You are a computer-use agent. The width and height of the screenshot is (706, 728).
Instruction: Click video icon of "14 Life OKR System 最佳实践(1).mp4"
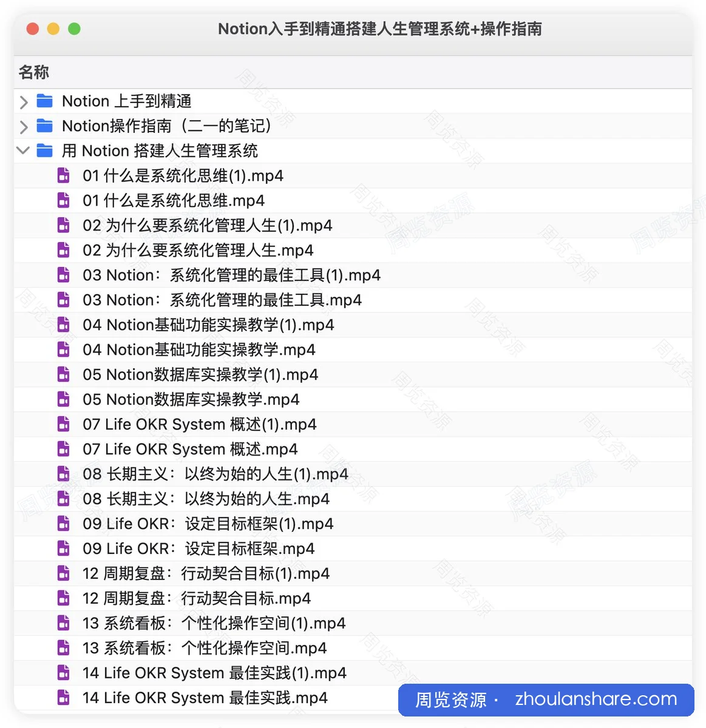63,673
